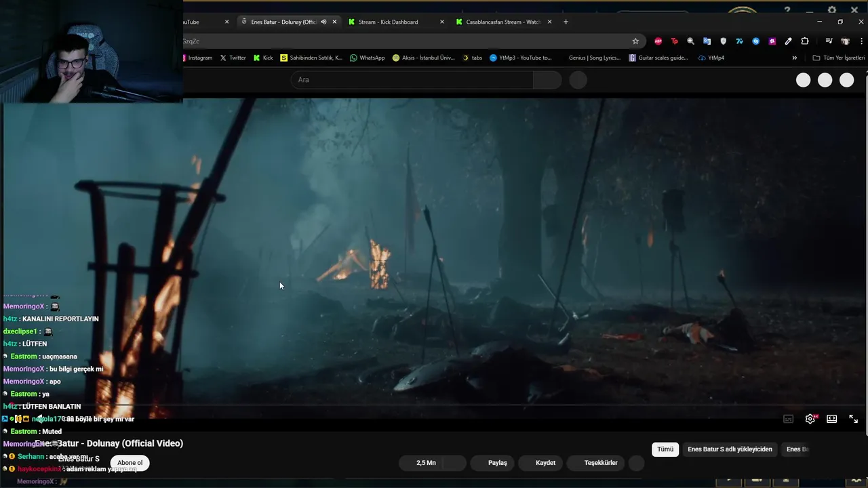
Task: Open video settings gear with 4K badge
Action: tap(810, 419)
